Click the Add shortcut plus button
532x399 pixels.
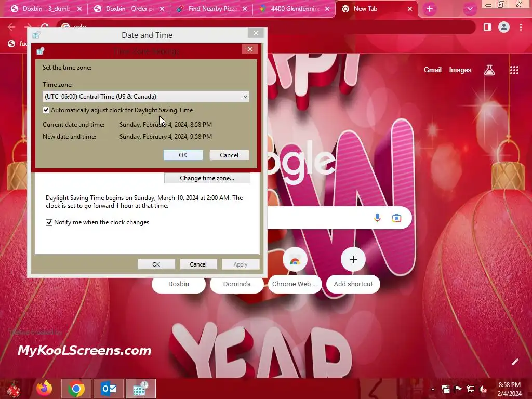[x=353, y=260]
